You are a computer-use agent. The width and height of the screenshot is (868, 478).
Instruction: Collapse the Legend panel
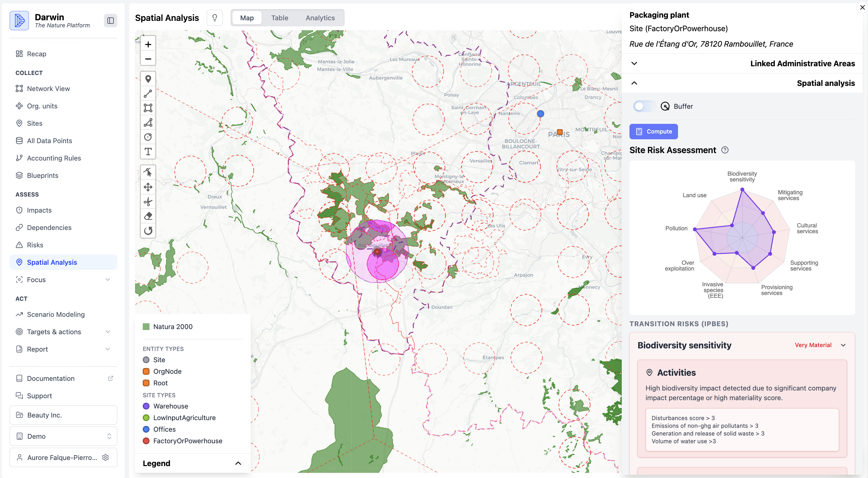coord(238,463)
